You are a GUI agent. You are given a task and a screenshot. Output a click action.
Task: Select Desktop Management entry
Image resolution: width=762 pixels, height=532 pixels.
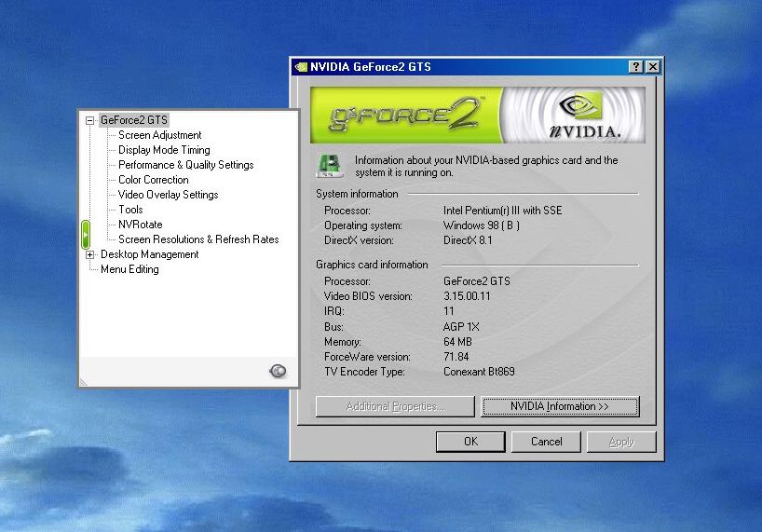[150, 254]
